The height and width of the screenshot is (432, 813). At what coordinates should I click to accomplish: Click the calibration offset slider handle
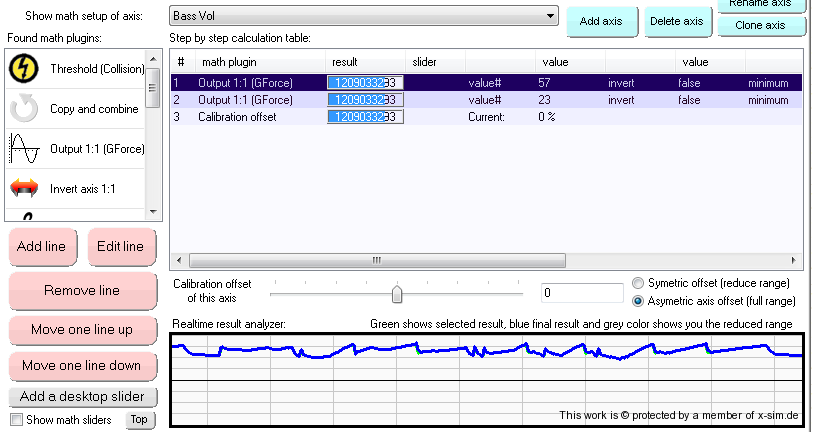click(397, 294)
